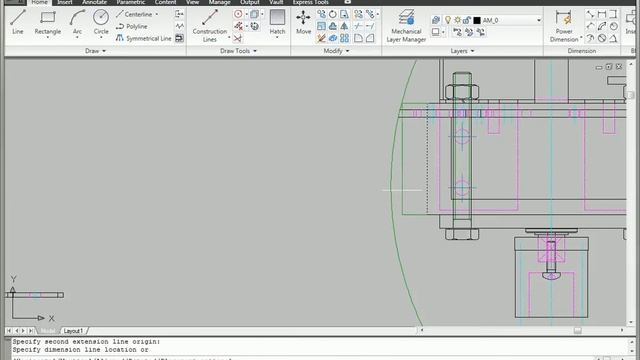This screenshot has height=360, width=640.
Task: Click the zigzag break line icon in Draw panel
Action: point(179,26)
